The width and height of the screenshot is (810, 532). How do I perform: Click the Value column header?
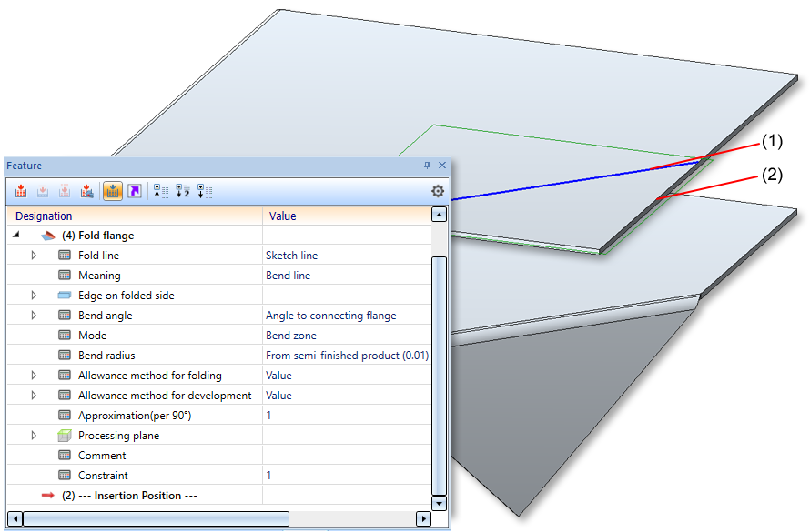[x=347, y=216]
